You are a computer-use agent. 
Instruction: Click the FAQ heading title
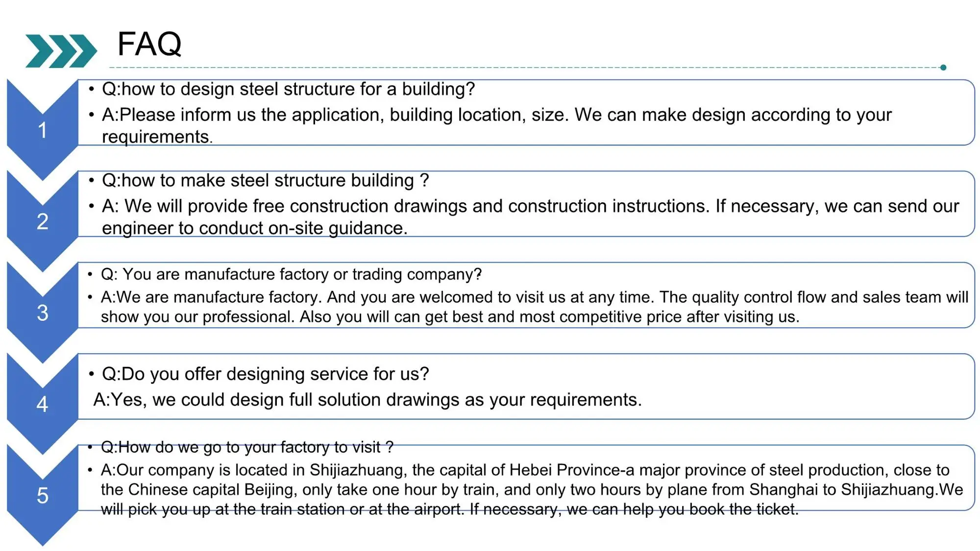point(149,44)
